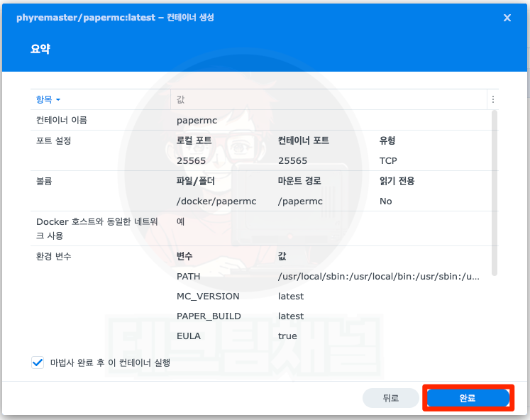Select the papermc container name value

(197, 121)
